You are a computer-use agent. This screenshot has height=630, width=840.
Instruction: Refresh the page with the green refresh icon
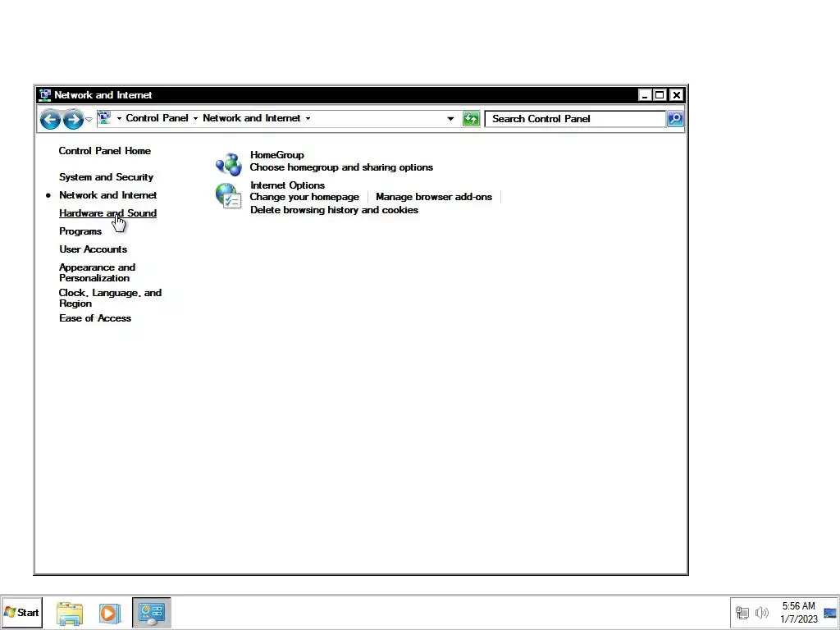point(471,119)
